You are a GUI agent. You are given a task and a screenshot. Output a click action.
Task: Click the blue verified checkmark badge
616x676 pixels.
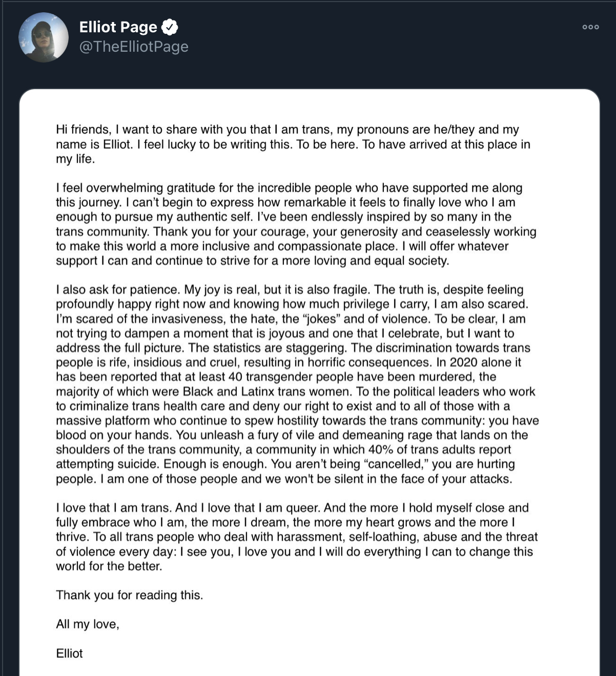170,27
